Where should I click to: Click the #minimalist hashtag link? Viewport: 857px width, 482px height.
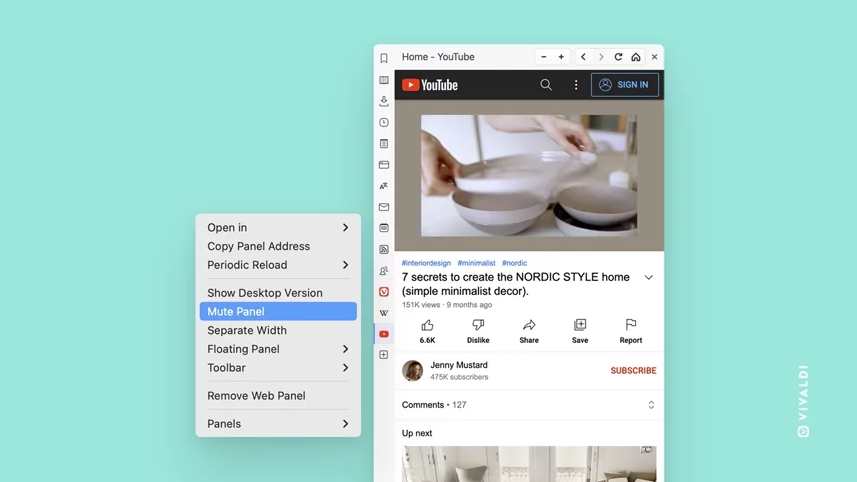476,263
